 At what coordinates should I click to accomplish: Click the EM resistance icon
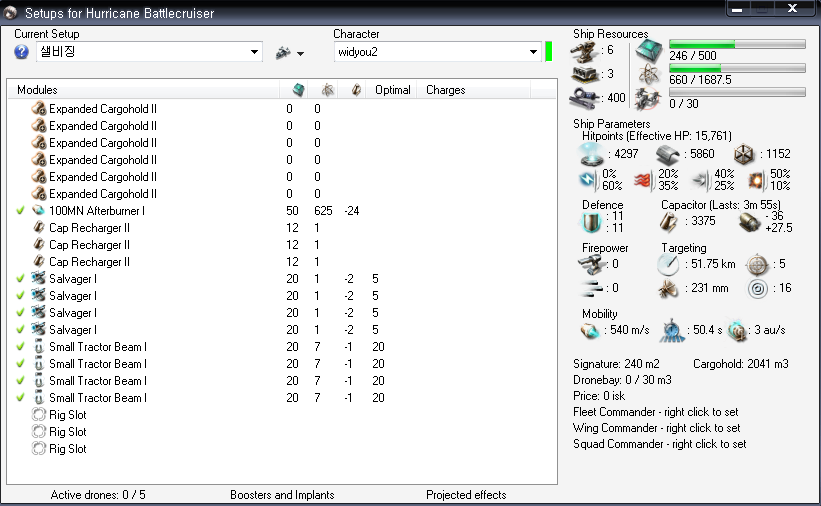tap(589, 180)
